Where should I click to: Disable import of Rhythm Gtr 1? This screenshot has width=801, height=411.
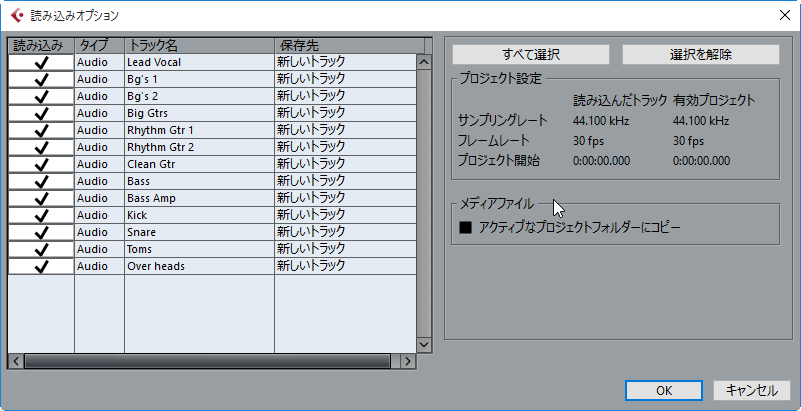(41, 130)
